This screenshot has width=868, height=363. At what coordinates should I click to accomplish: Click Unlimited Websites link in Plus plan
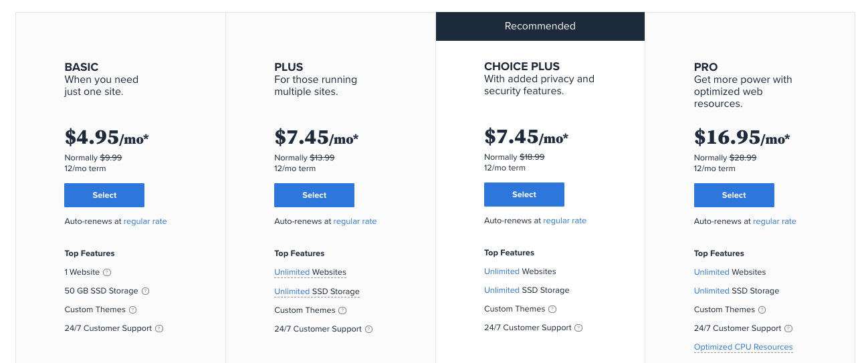click(x=310, y=273)
